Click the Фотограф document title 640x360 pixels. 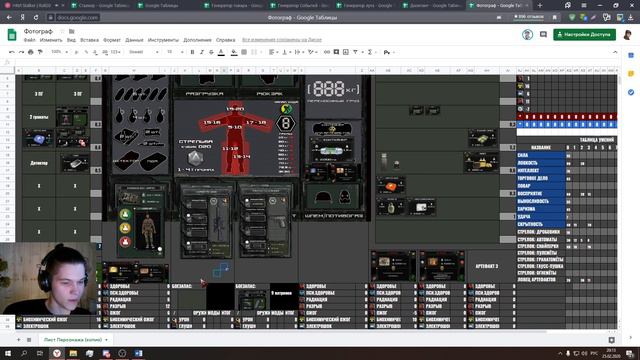38,31
